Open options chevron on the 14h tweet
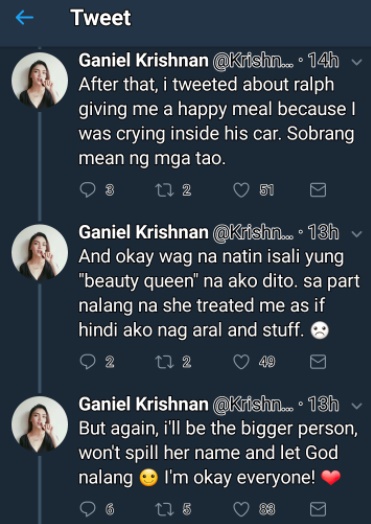371x524 pixels. (357, 62)
